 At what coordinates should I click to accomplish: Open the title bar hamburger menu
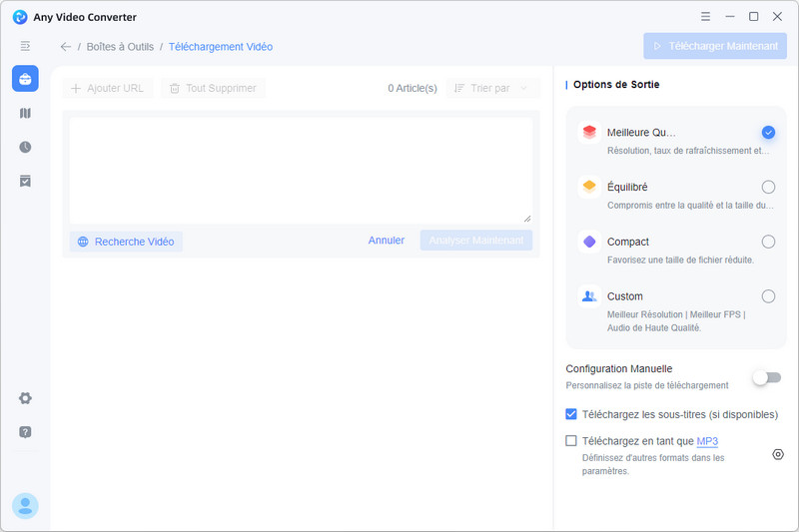[x=706, y=17]
